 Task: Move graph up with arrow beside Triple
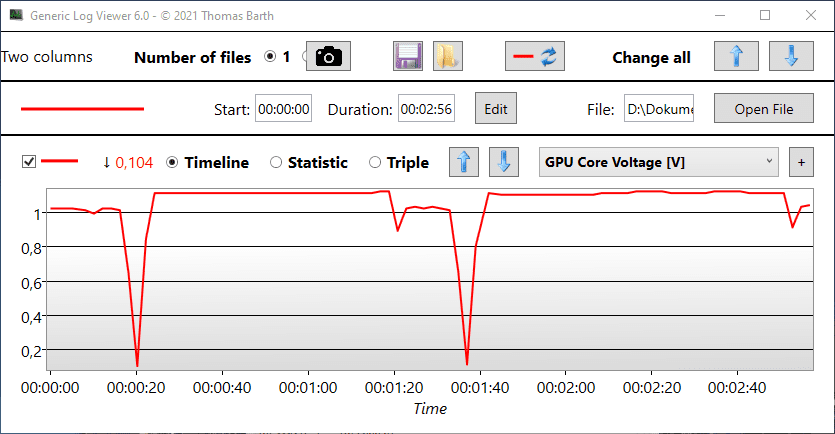(464, 162)
